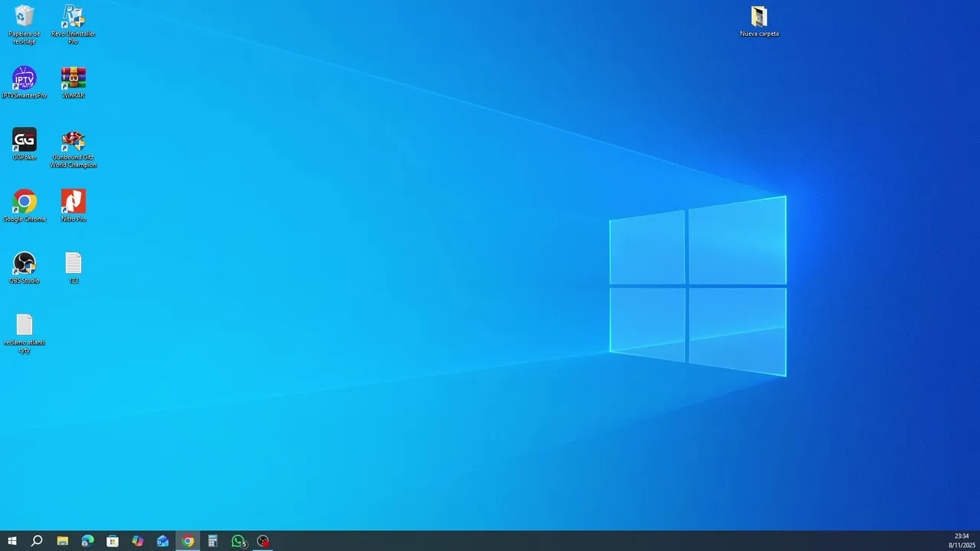
Task: Select the Google Chrome desktop icon
Action: pyautogui.click(x=24, y=206)
